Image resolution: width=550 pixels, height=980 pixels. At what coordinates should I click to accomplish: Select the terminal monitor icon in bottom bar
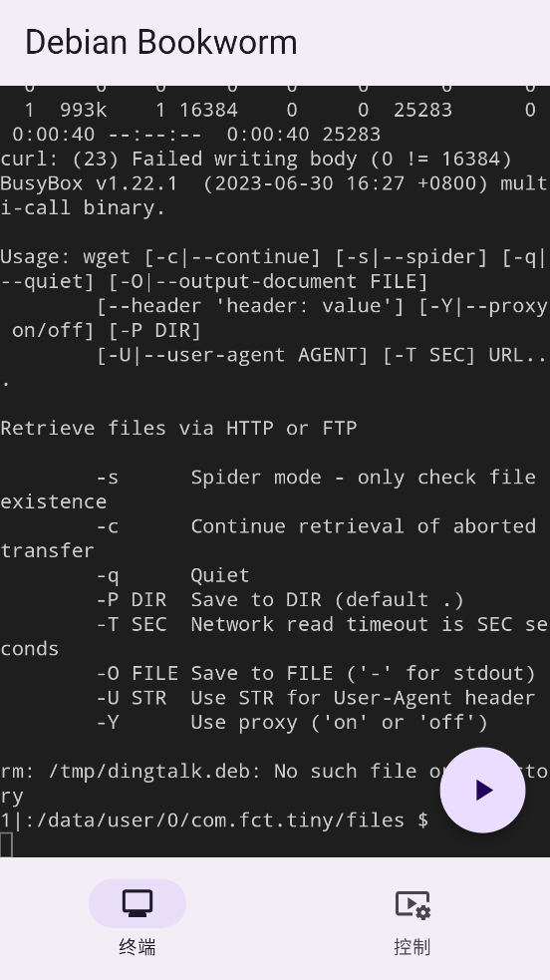[137, 903]
